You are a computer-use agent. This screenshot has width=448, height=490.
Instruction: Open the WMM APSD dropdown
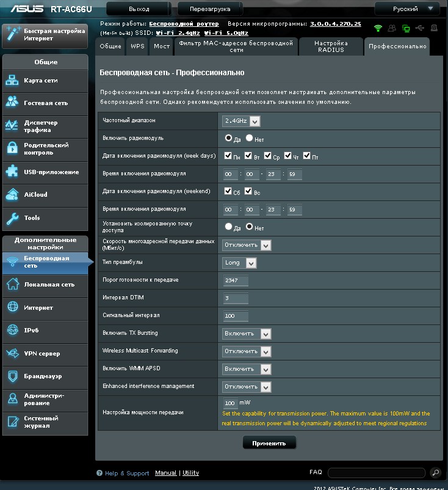[x=247, y=370]
